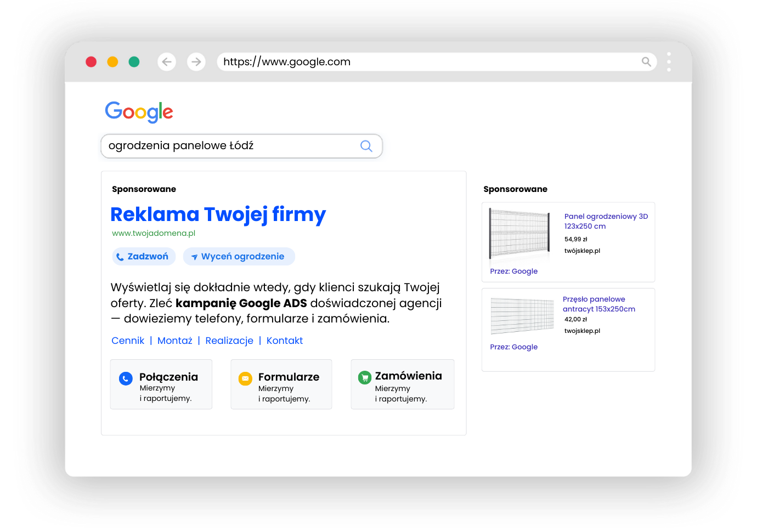Open the three-dot browser menu
768x532 pixels.
pyautogui.click(x=669, y=62)
